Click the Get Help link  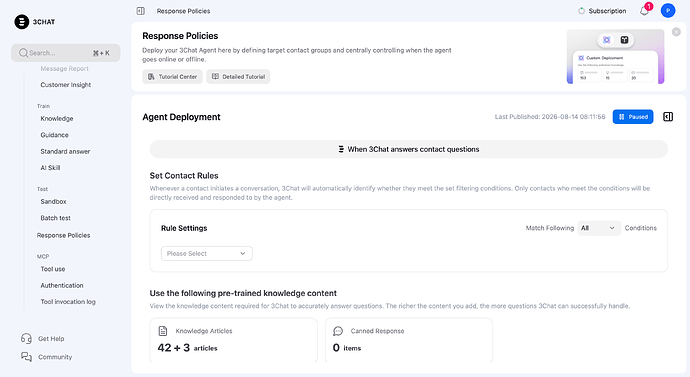click(x=51, y=339)
